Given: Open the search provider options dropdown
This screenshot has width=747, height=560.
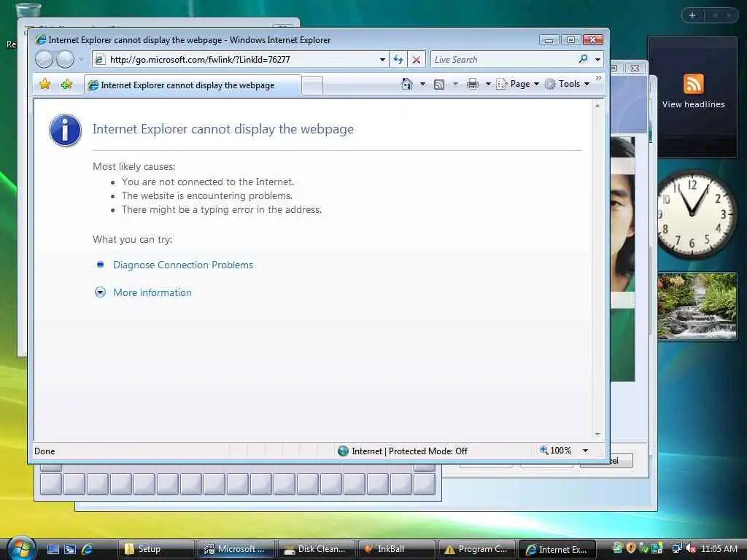Looking at the screenshot, I should click(x=597, y=60).
